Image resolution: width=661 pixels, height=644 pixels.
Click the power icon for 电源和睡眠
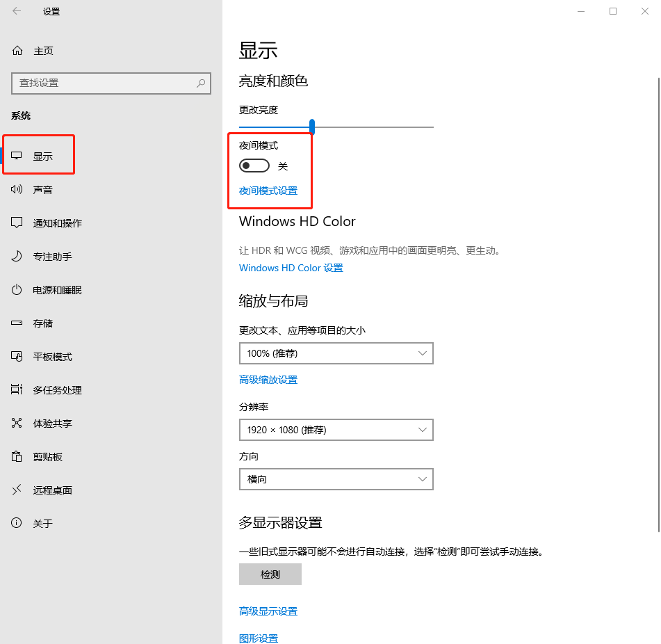[17, 289]
